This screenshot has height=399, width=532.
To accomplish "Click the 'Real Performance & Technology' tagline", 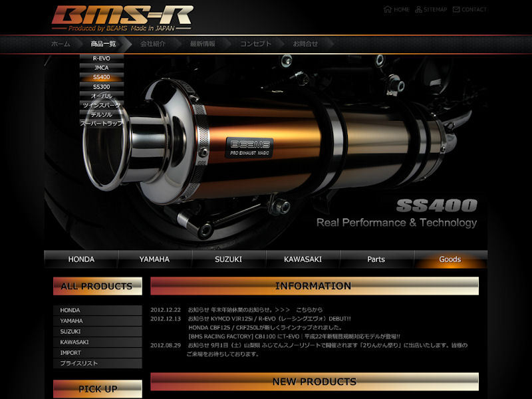I will pos(396,223).
